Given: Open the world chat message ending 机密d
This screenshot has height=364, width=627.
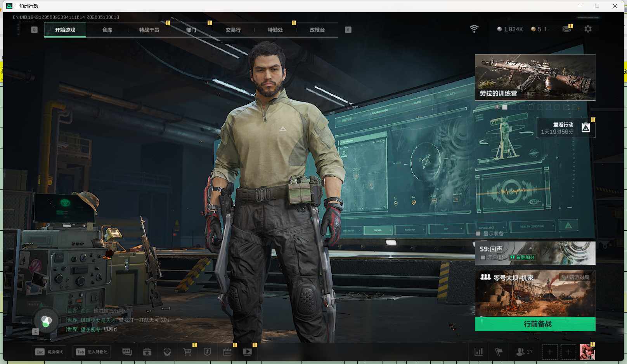Looking at the screenshot, I should pos(91,329).
